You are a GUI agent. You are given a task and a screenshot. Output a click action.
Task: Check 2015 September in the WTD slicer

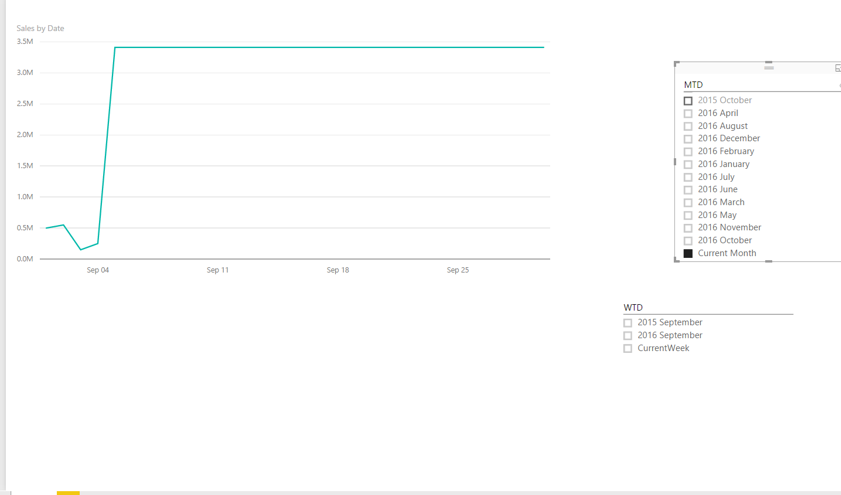[x=628, y=323]
